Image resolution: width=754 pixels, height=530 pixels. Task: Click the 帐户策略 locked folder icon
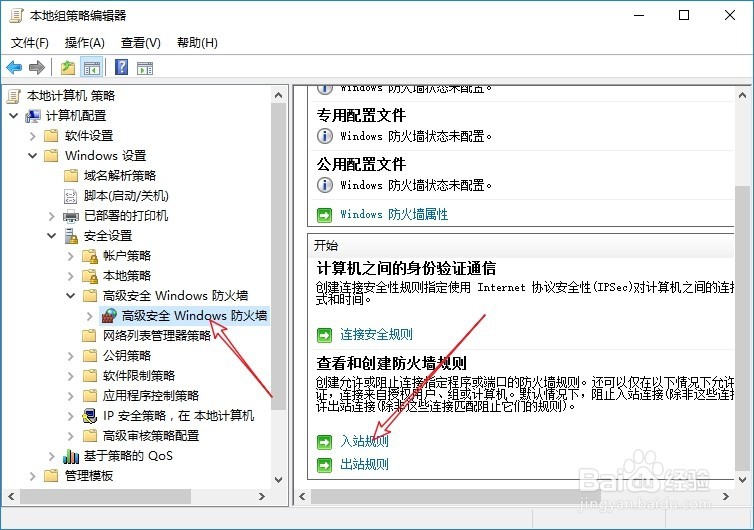[90, 256]
